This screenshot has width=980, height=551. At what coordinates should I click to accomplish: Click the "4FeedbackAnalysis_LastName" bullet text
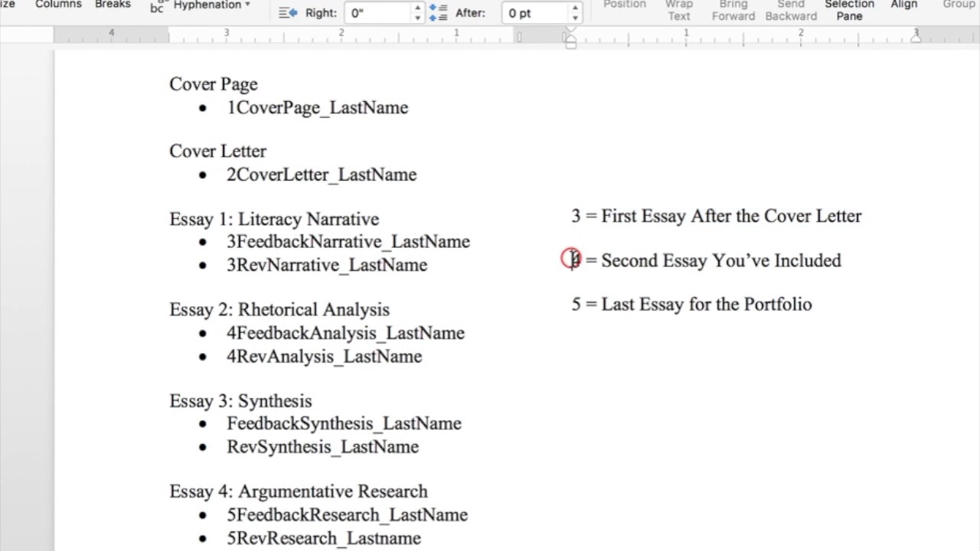pos(346,334)
